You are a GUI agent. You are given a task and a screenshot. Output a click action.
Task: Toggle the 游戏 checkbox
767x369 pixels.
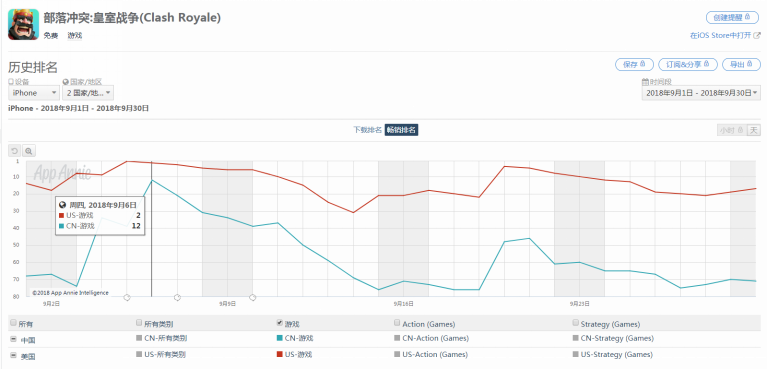coord(279,323)
